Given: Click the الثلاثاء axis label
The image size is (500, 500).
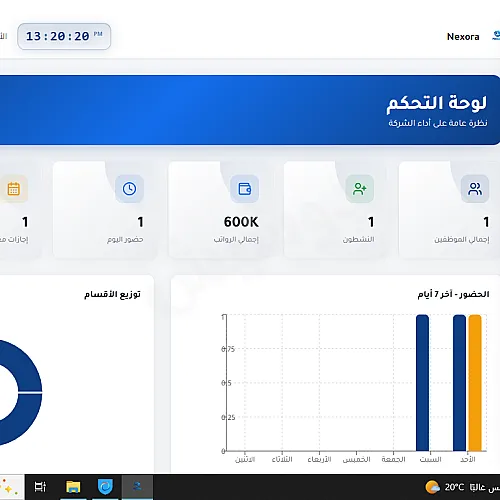Looking at the screenshot, I should (x=282, y=459).
